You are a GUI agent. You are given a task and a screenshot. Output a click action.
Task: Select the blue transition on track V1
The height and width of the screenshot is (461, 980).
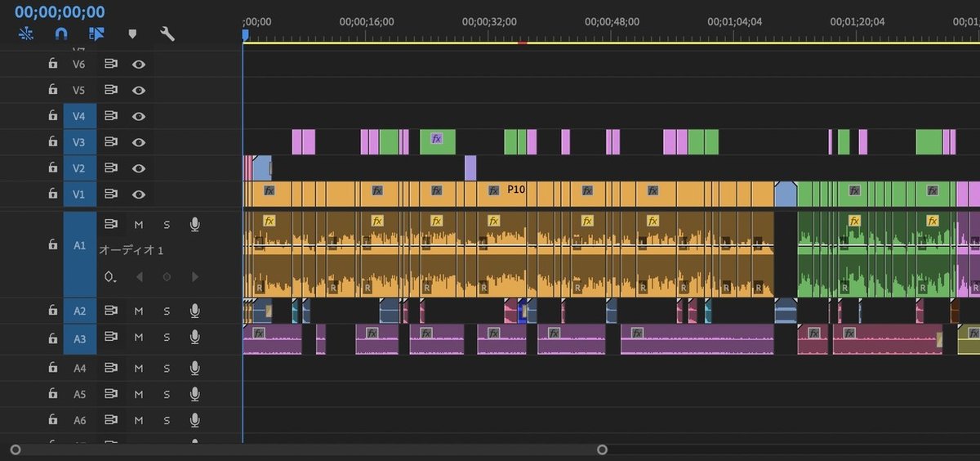[x=786, y=195]
